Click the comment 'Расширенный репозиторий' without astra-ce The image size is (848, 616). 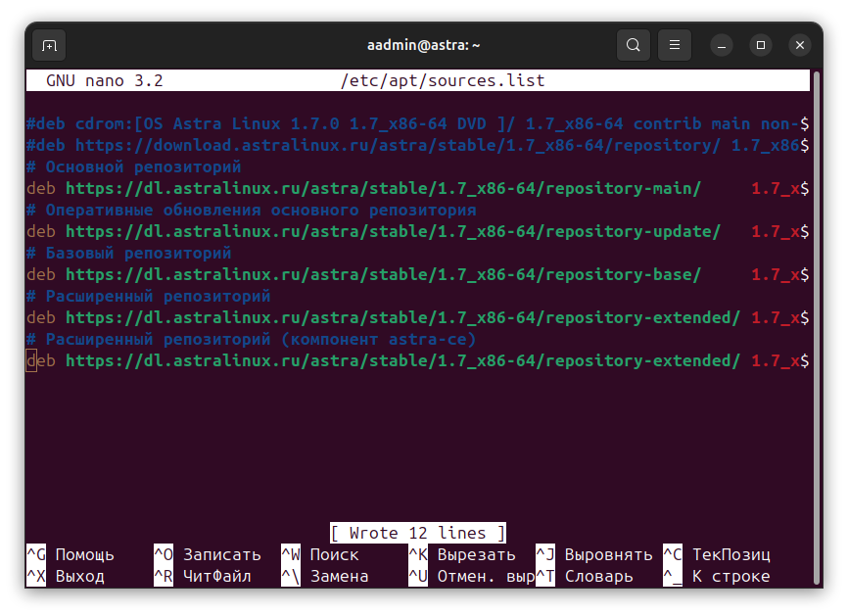click(x=148, y=297)
